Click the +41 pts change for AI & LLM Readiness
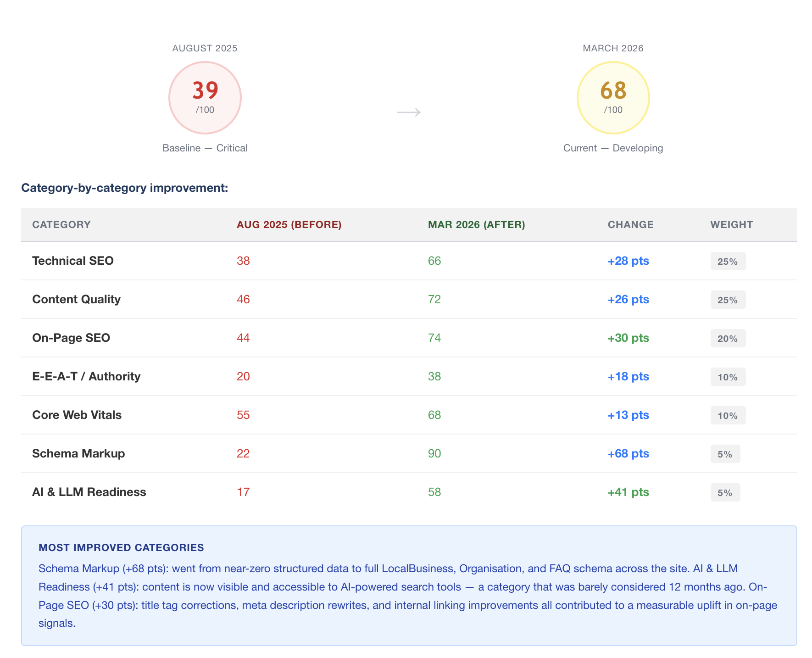The height and width of the screenshot is (658, 812). point(628,492)
